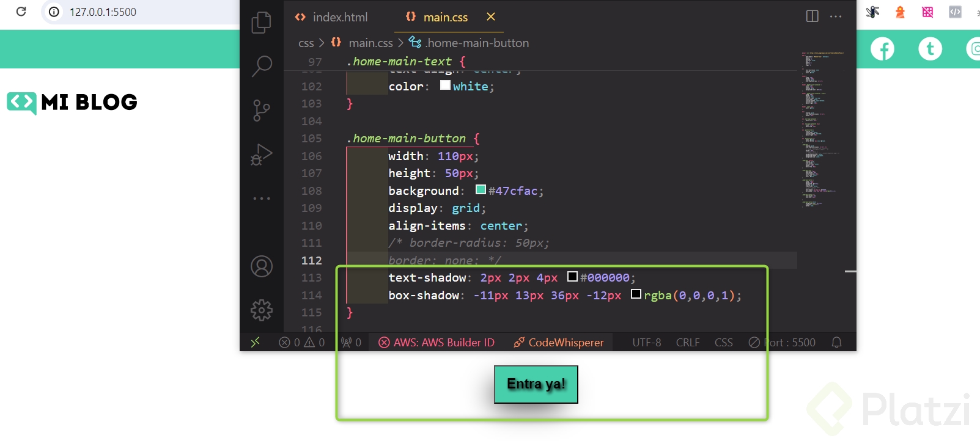Image resolution: width=980 pixels, height=441 pixels.
Task: Open the Manage gear menu in VS Code
Action: coord(262,310)
